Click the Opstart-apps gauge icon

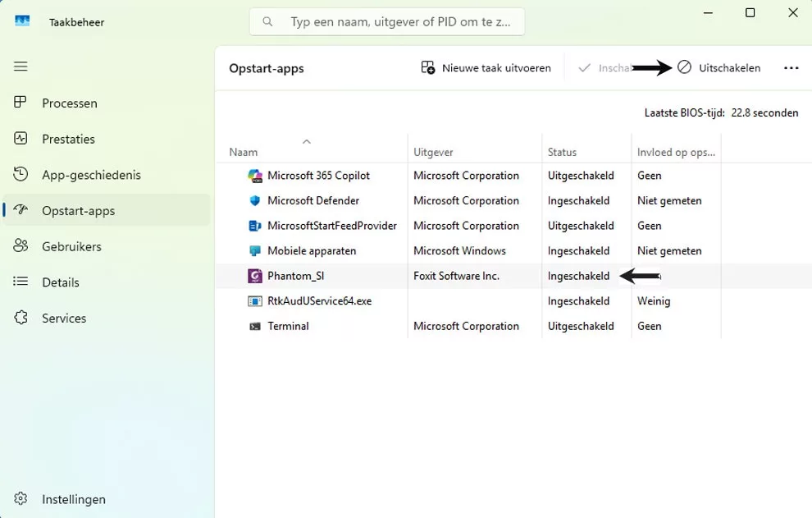[21, 209]
